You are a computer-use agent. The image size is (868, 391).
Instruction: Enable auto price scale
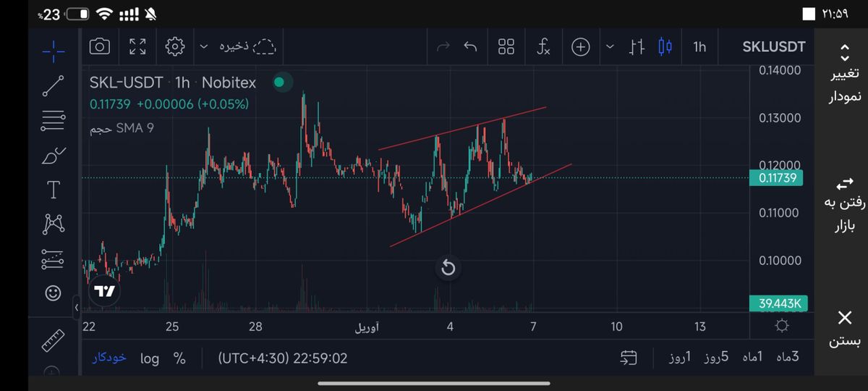[109, 358]
